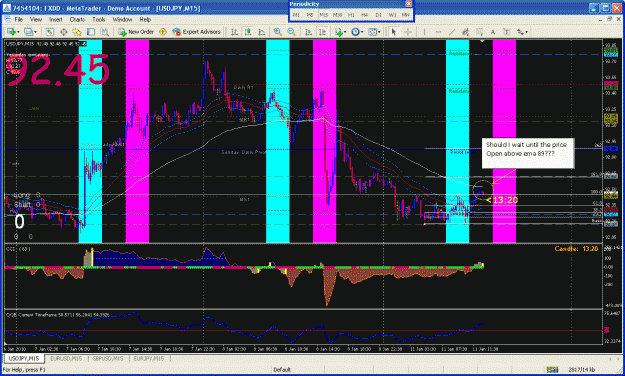Switch to the EURJPY,M15 chart tab
Viewport: 625px width, 376px height.
pyautogui.click(x=149, y=358)
